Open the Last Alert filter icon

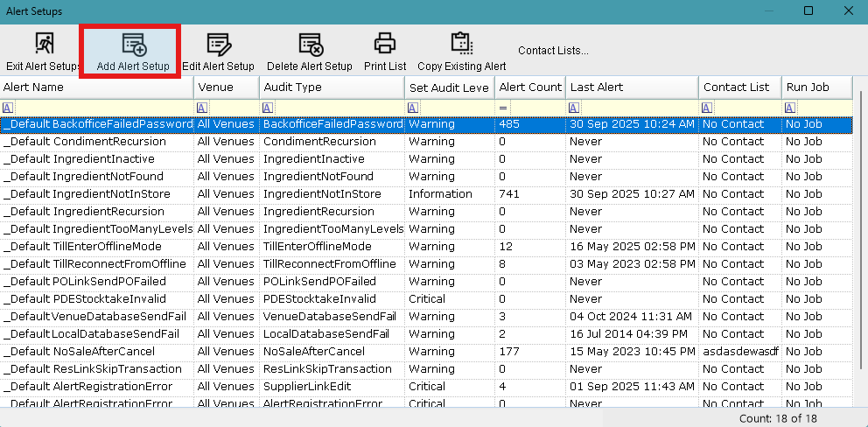click(573, 108)
